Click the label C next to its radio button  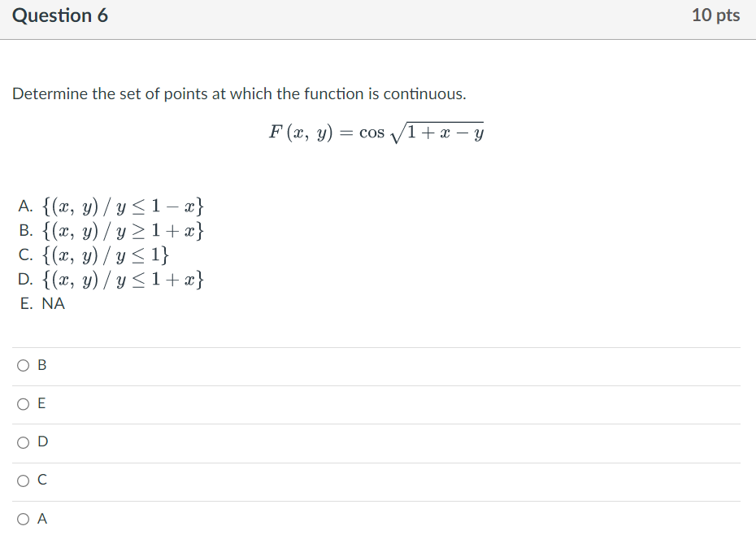click(41, 480)
